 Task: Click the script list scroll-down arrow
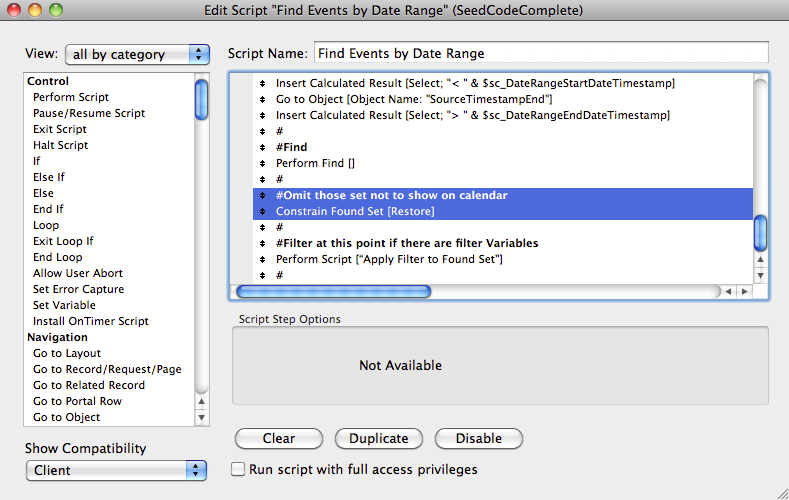click(760, 274)
